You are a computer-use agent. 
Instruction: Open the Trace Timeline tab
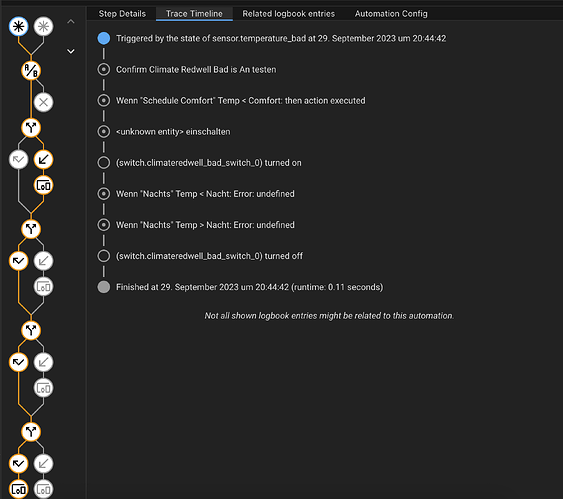[194, 14]
